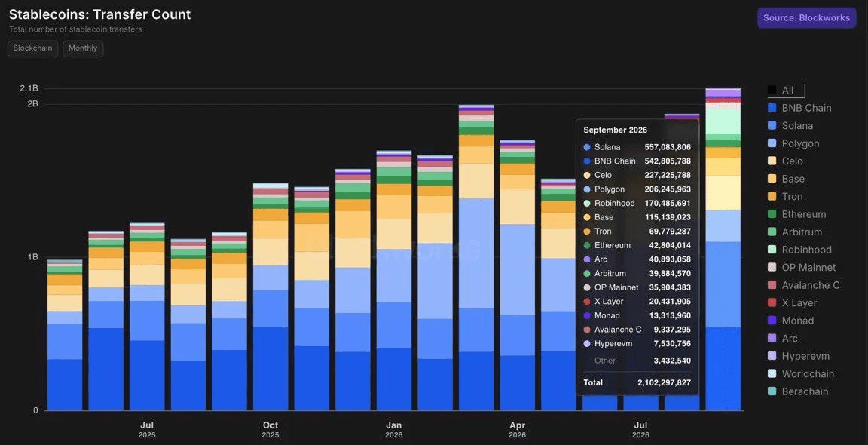Image resolution: width=868 pixels, height=445 pixels.
Task: Click the 2.1B y-axis label
Action: click(29, 89)
